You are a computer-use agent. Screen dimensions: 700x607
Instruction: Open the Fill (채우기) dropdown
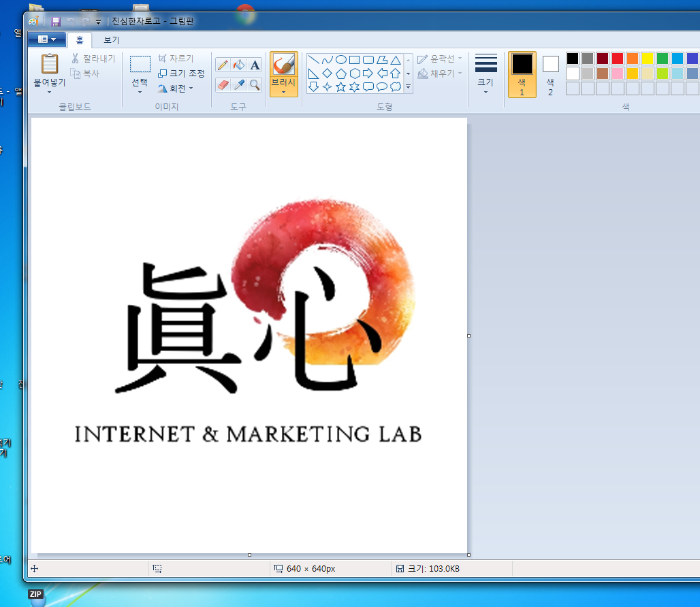[x=440, y=73]
